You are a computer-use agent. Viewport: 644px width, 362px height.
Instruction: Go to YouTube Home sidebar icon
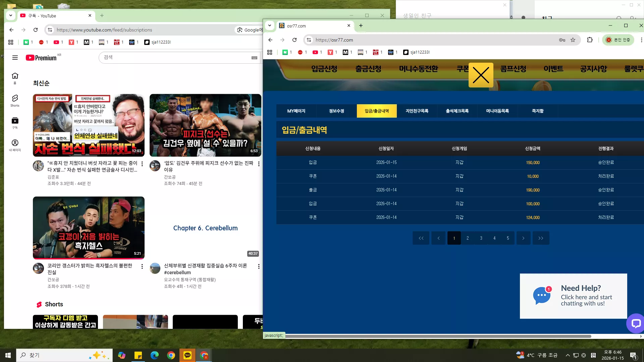(15, 78)
